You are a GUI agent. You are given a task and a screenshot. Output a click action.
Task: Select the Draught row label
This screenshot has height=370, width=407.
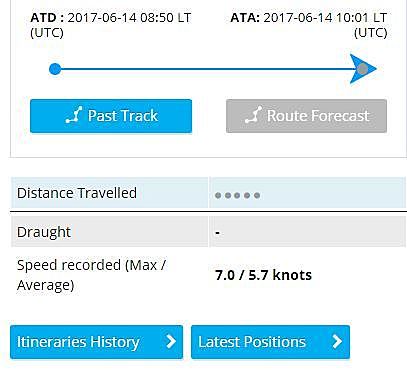[x=44, y=232]
